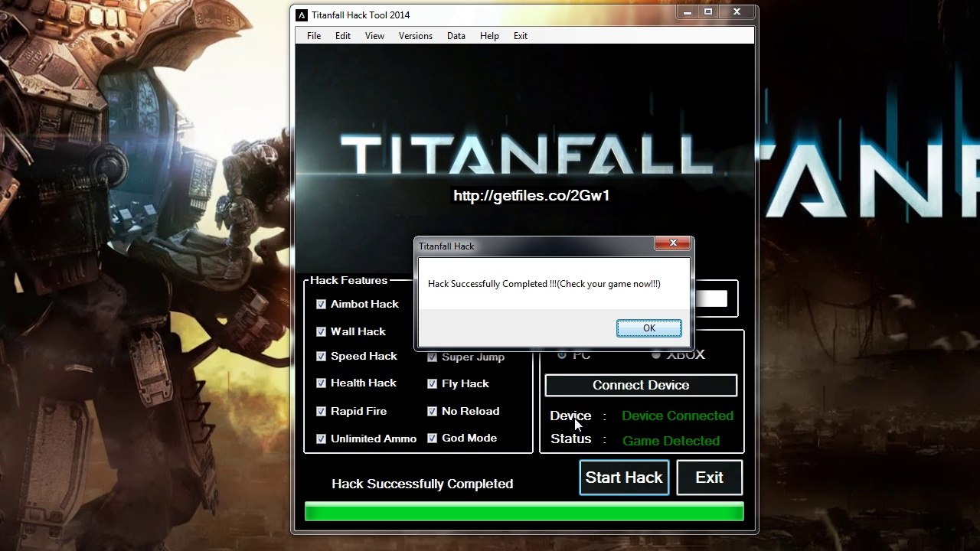Toggle the Fly Hack checkbox
The width and height of the screenshot is (980, 551).
click(x=432, y=383)
